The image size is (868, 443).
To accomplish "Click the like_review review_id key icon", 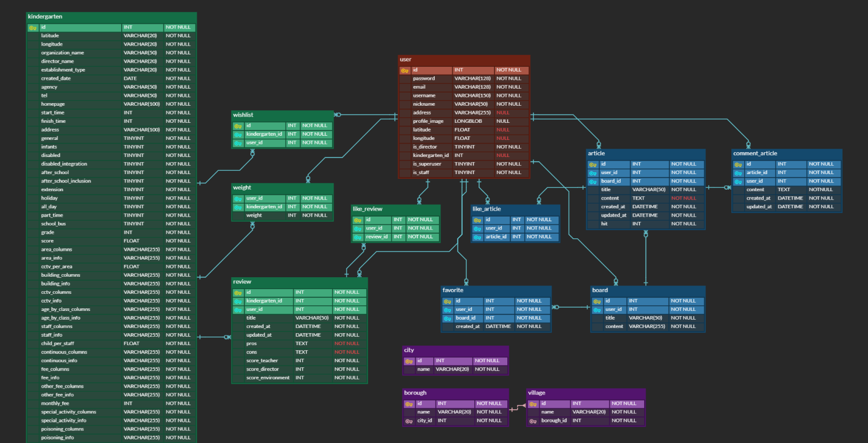I will (x=358, y=237).
